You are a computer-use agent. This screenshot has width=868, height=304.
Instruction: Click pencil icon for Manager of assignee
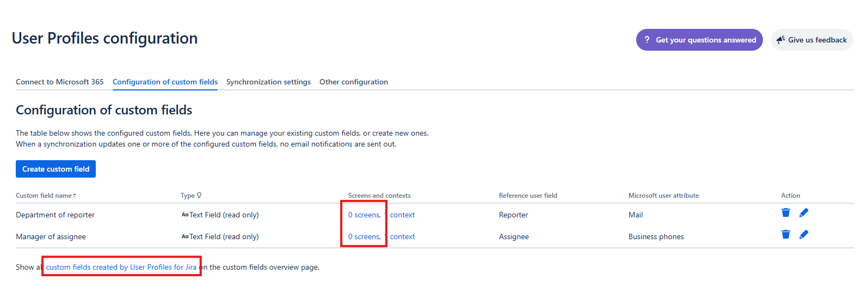[x=804, y=234]
